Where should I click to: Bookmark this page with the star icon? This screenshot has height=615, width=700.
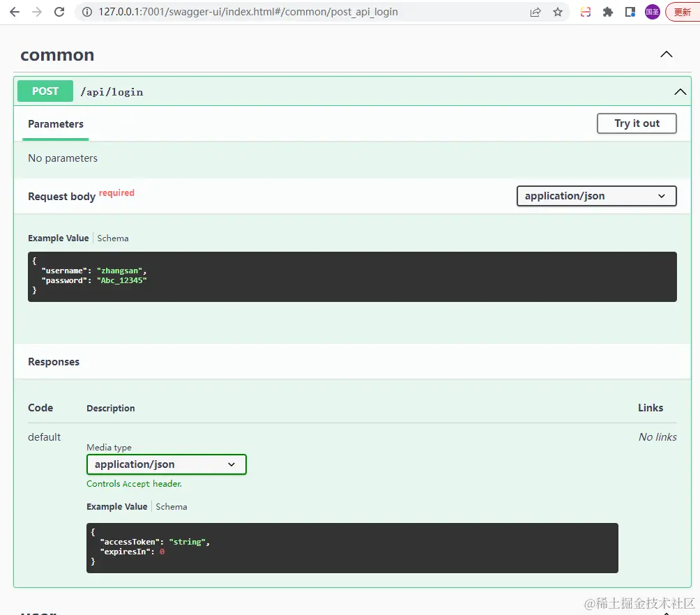[558, 12]
